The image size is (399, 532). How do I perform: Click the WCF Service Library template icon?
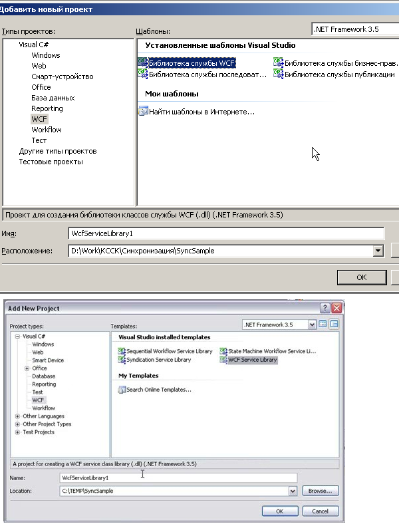223,360
